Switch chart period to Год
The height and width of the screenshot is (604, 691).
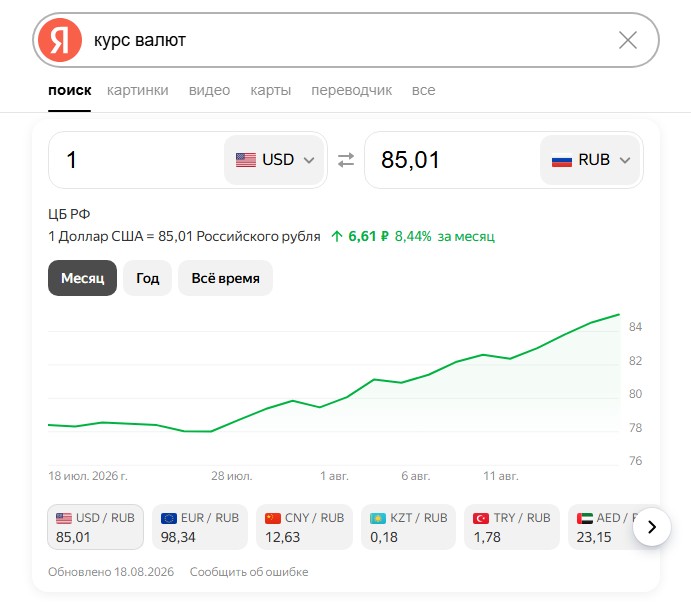pos(147,278)
